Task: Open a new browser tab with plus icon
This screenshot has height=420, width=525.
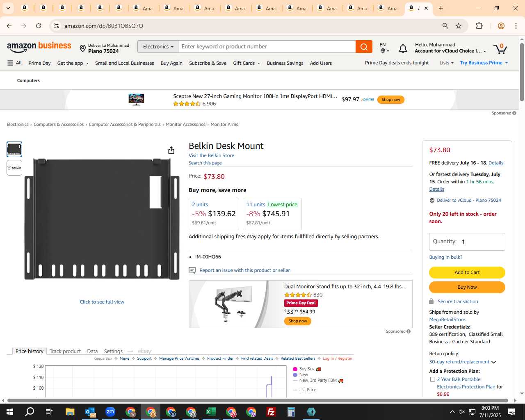Action: pos(441,8)
